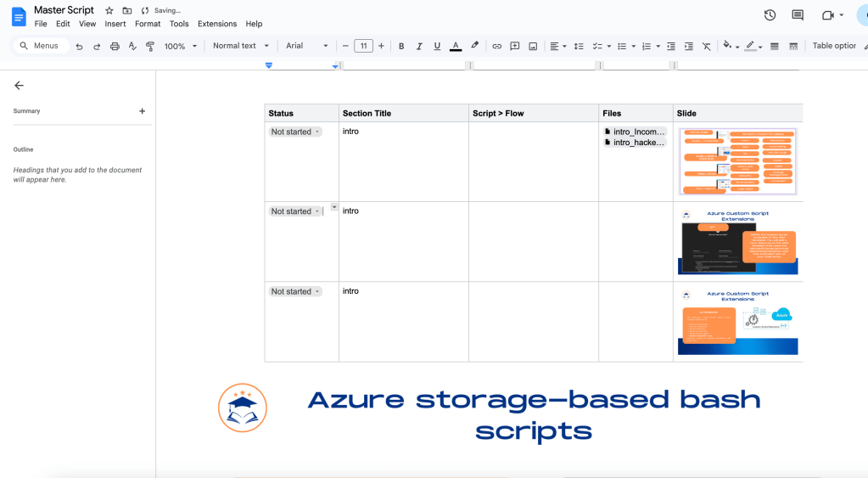Print the document with printer icon

[x=115, y=47]
